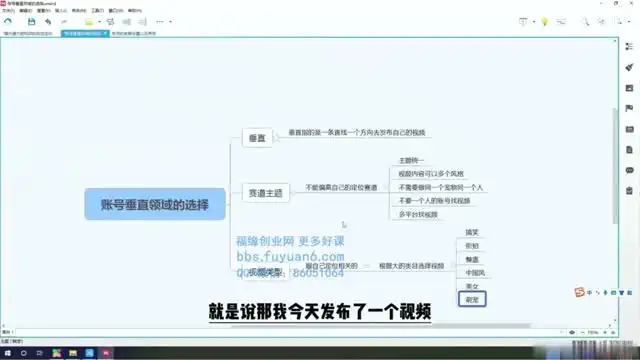Click the vertical scrollbar thumb
Viewport: 640px width, 360px height.
click(615, 165)
